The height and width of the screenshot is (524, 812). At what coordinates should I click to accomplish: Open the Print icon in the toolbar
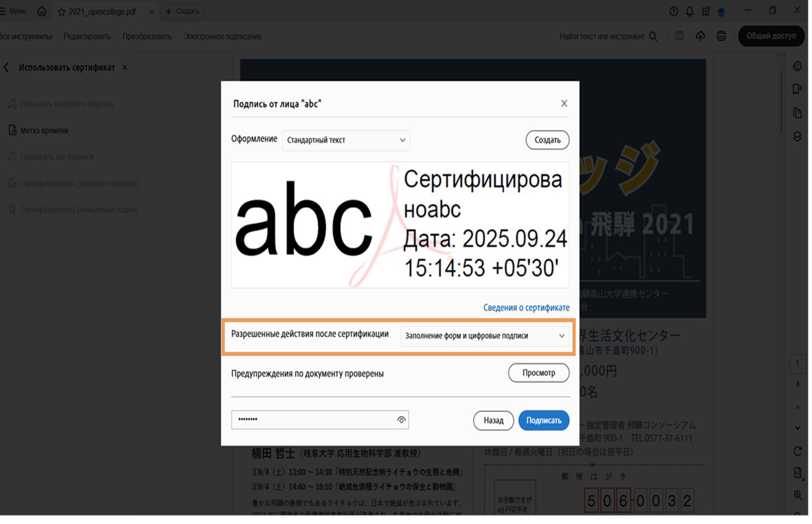click(721, 36)
